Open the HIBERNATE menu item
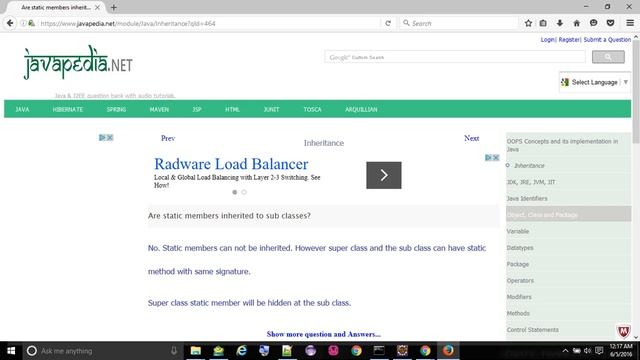This screenshot has height=360, width=640. pos(68,109)
